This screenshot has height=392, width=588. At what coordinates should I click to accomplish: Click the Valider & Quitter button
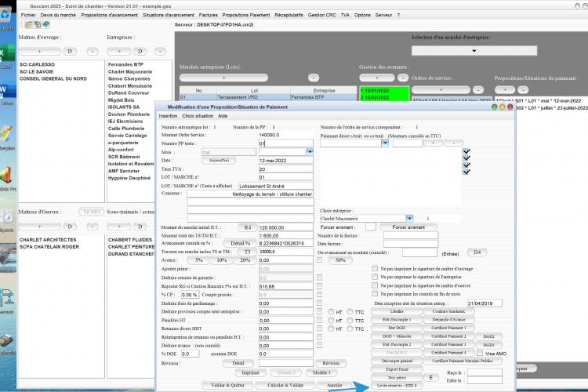click(x=227, y=385)
